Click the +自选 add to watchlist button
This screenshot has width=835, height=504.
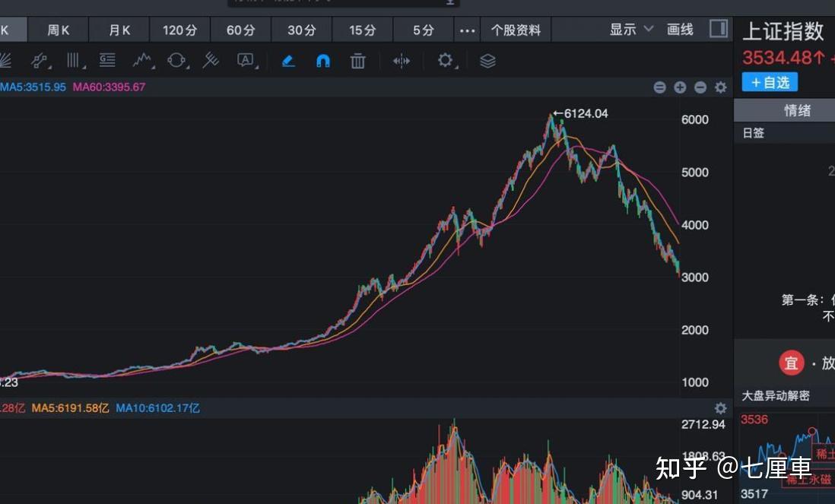pos(769,82)
